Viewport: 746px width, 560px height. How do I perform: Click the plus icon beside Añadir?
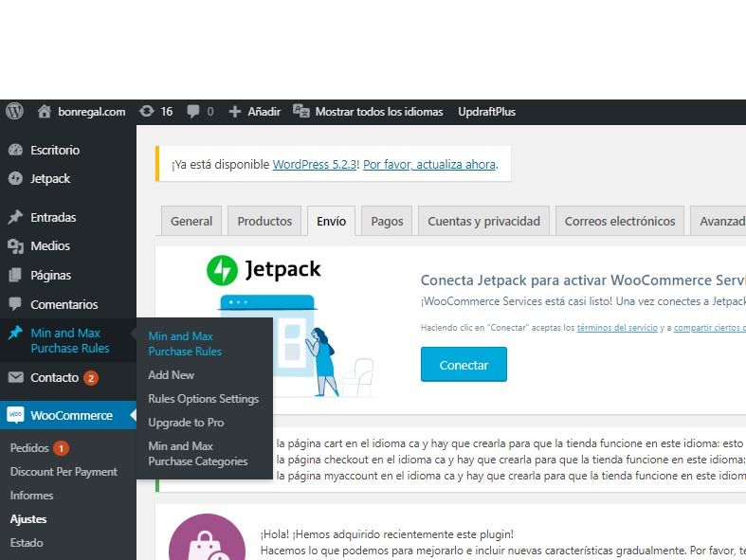pos(234,112)
